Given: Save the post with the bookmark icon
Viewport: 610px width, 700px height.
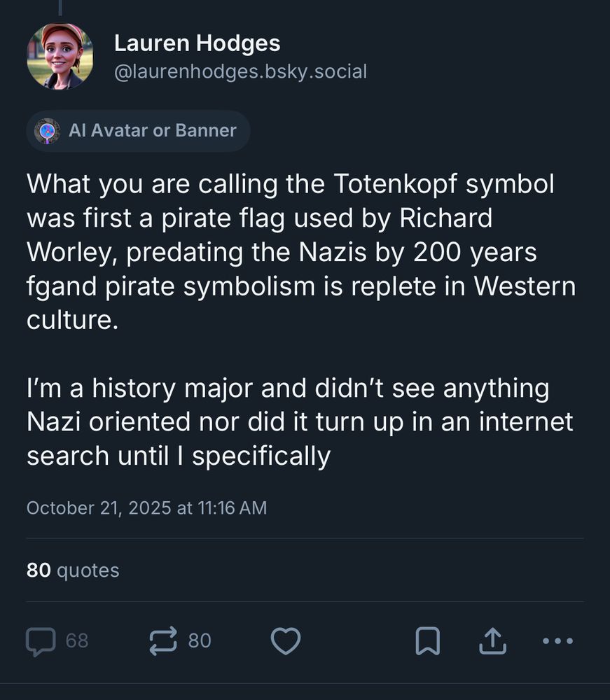Looking at the screenshot, I should (429, 639).
